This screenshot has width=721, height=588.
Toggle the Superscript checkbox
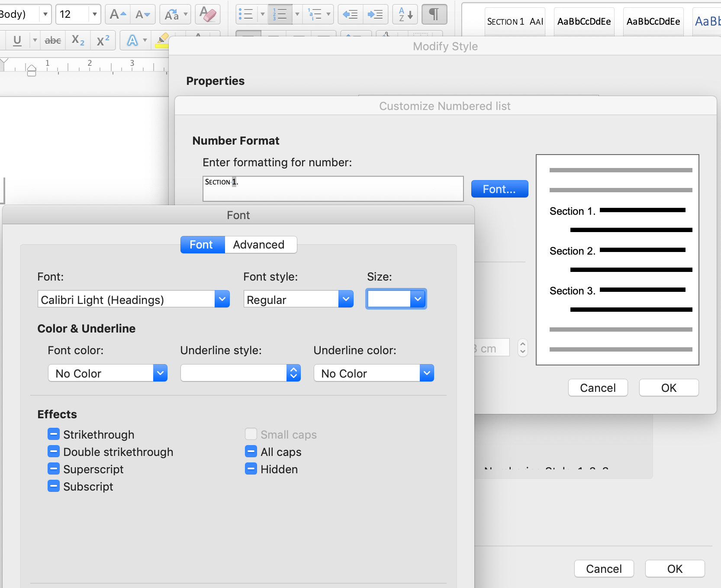54,468
